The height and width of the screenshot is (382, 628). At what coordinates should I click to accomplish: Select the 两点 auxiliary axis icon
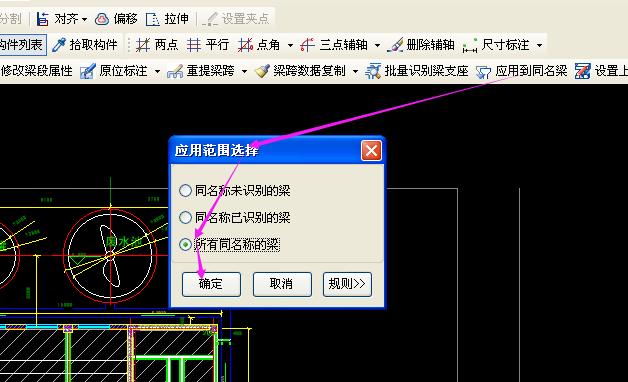click(143, 45)
